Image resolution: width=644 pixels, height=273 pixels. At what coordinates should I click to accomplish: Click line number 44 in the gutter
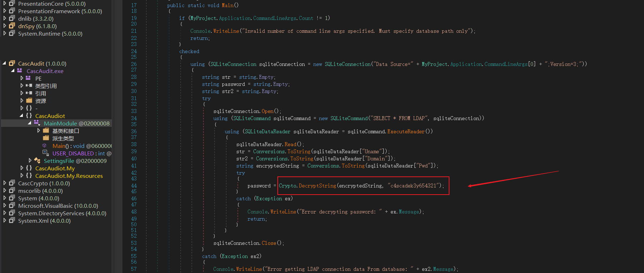pyautogui.click(x=134, y=186)
